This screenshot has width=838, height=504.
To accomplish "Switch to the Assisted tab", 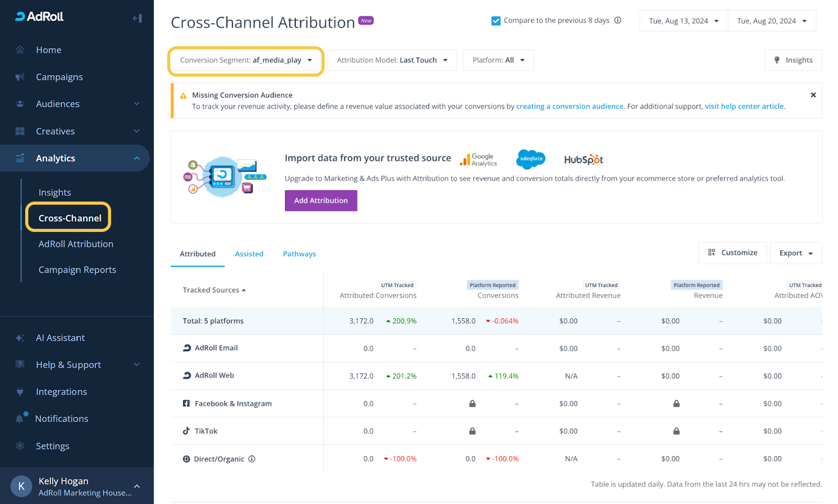I will tap(249, 254).
